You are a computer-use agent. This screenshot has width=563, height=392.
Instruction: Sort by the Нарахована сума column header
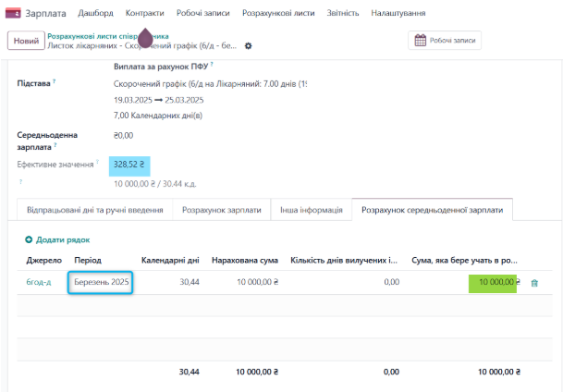pyautogui.click(x=244, y=261)
